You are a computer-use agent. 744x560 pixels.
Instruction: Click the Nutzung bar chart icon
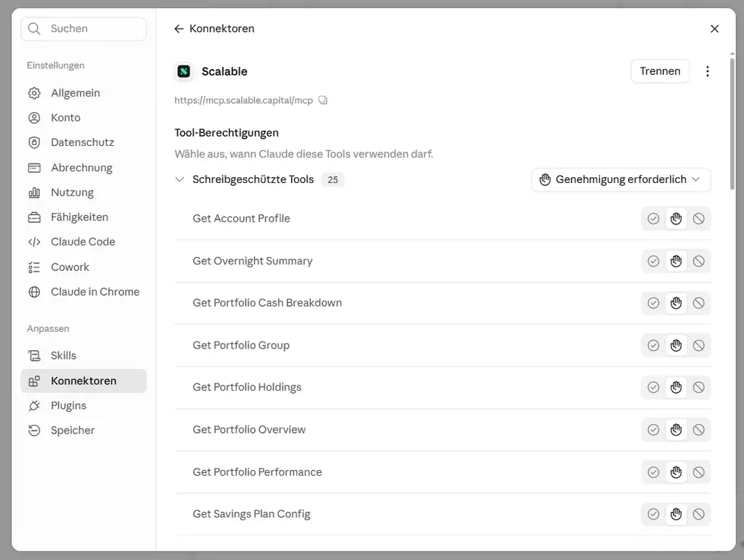(34, 192)
